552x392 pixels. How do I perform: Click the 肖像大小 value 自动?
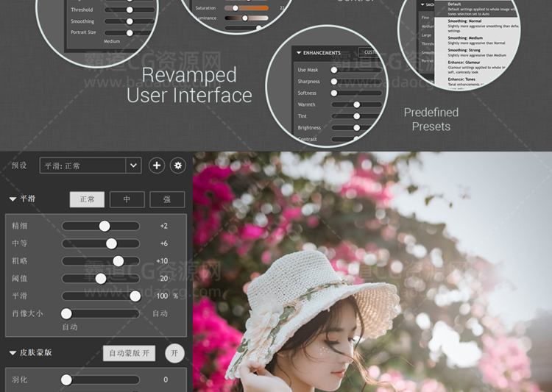click(x=160, y=313)
